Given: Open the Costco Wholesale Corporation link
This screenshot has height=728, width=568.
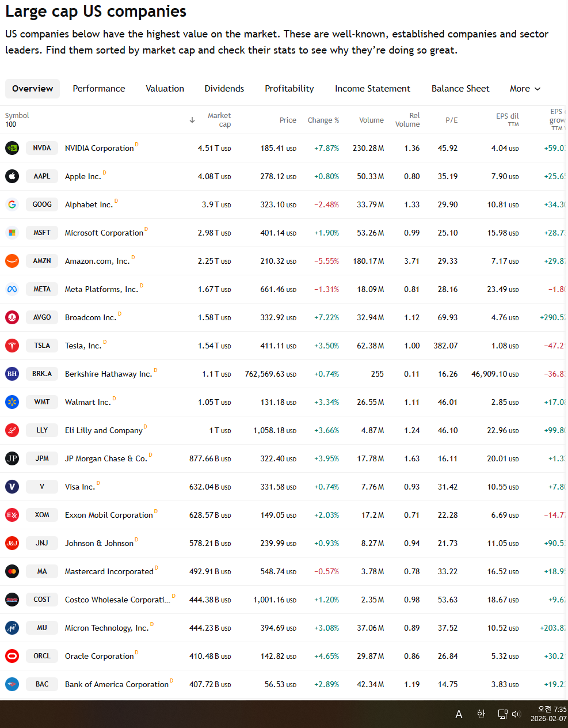Looking at the screenshot, I should tap(117, 600).
